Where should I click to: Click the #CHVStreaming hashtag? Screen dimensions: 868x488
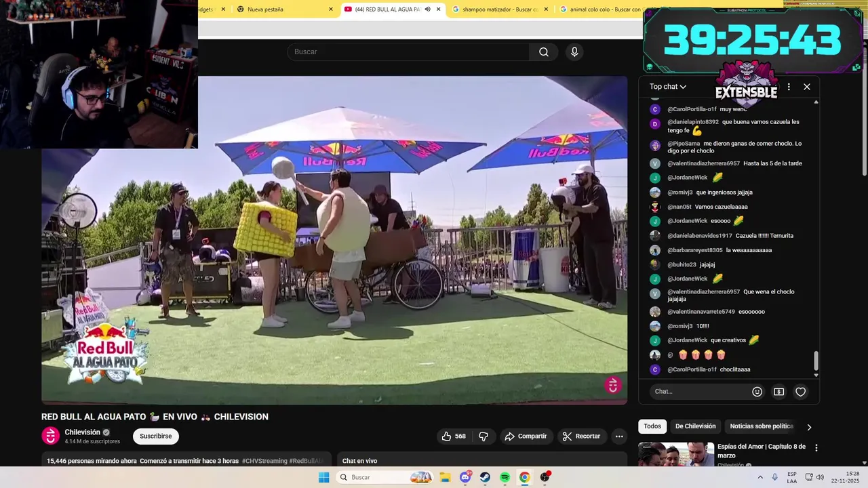(x=264, y=461)
